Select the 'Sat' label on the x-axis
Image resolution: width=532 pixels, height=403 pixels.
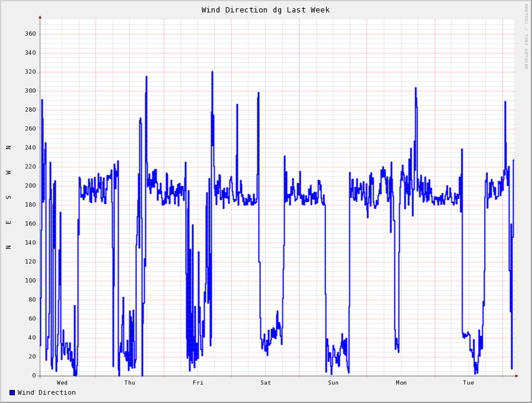[266, 383]
